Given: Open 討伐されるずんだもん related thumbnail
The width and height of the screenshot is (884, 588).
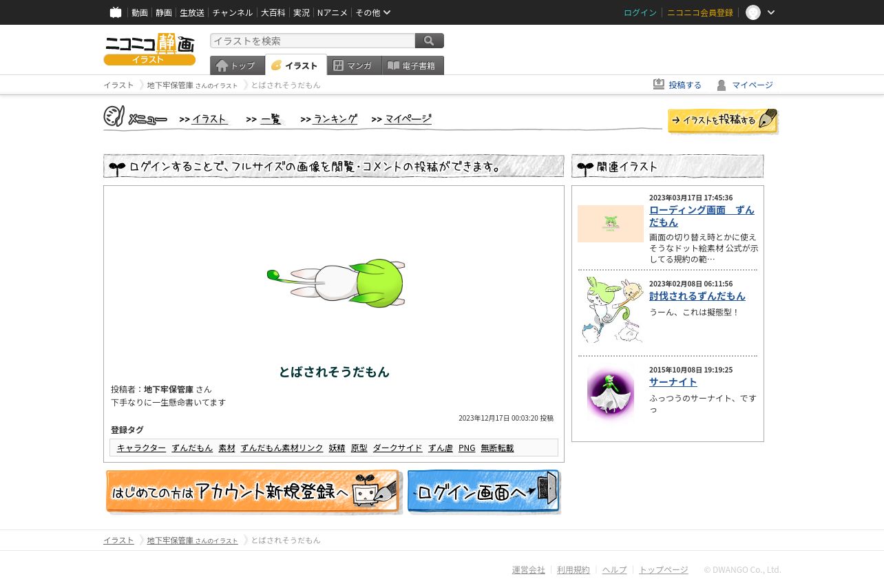Looking at the screenshot, I should point(611,310).
